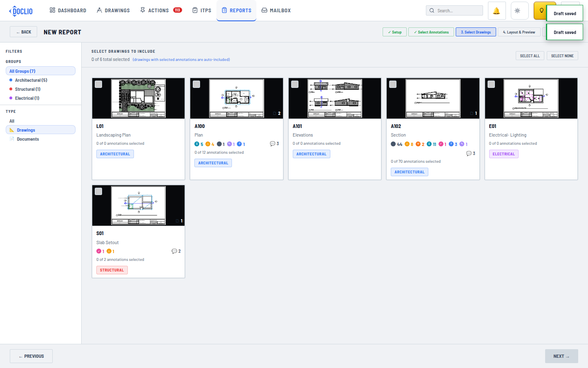588x368 pixels.
Task: Check the E01 Electrical Lighting checkbox
Action: pyautogui.click(x=491, y=84)
